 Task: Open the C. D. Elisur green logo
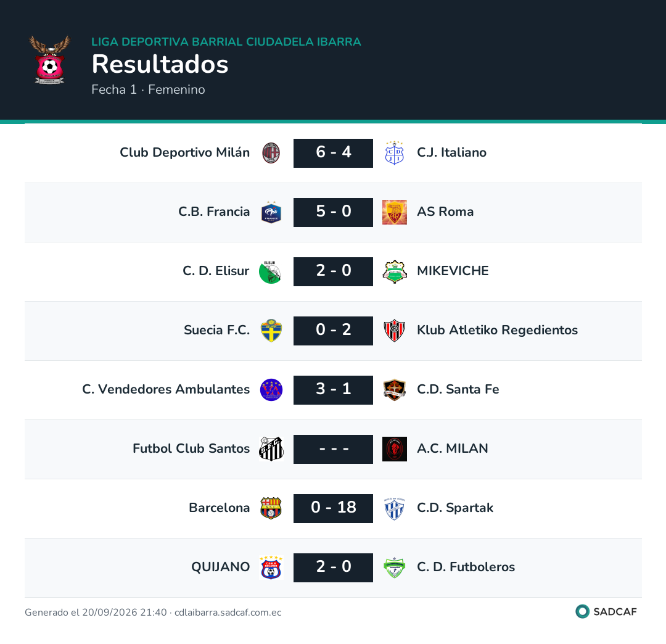270,272
